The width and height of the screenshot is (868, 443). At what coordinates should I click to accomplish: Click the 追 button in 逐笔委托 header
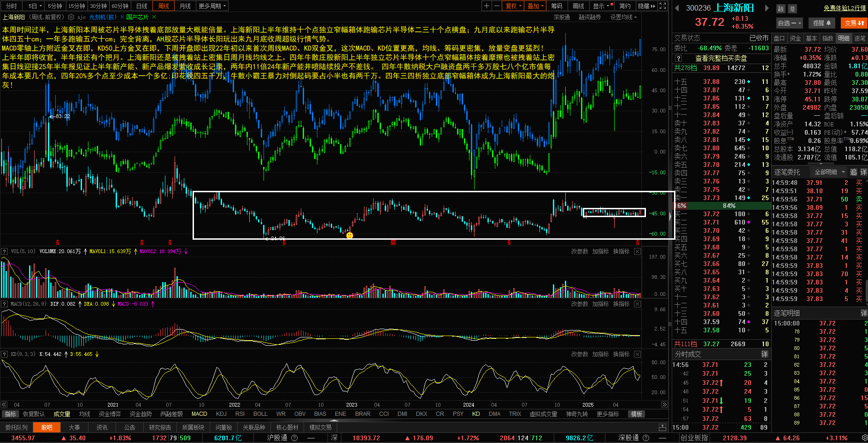853,172
